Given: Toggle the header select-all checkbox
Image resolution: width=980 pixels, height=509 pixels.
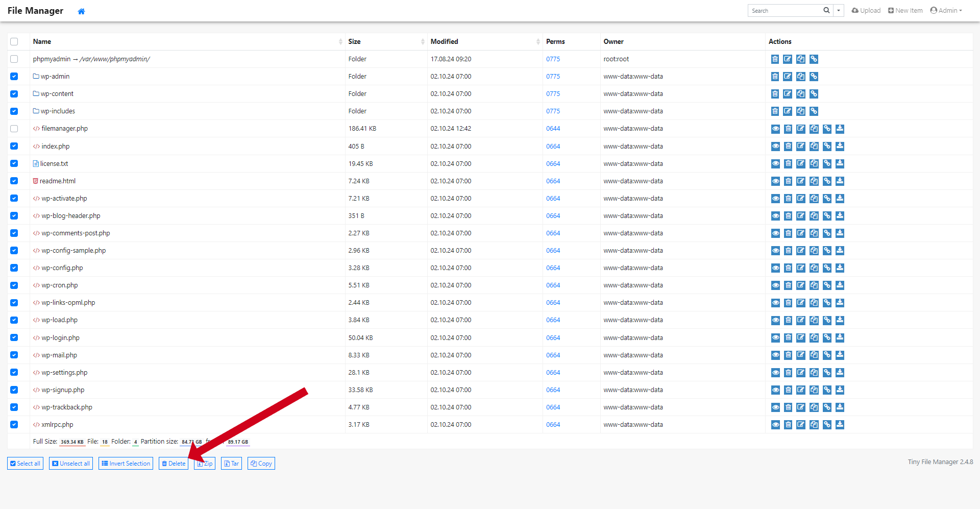Looking at the screenshot, I should [14, 42].
